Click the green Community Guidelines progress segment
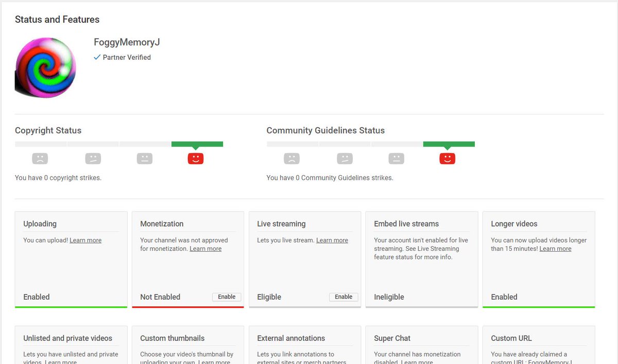The height and width of the screenshot is (364, 618). (449, 144)
